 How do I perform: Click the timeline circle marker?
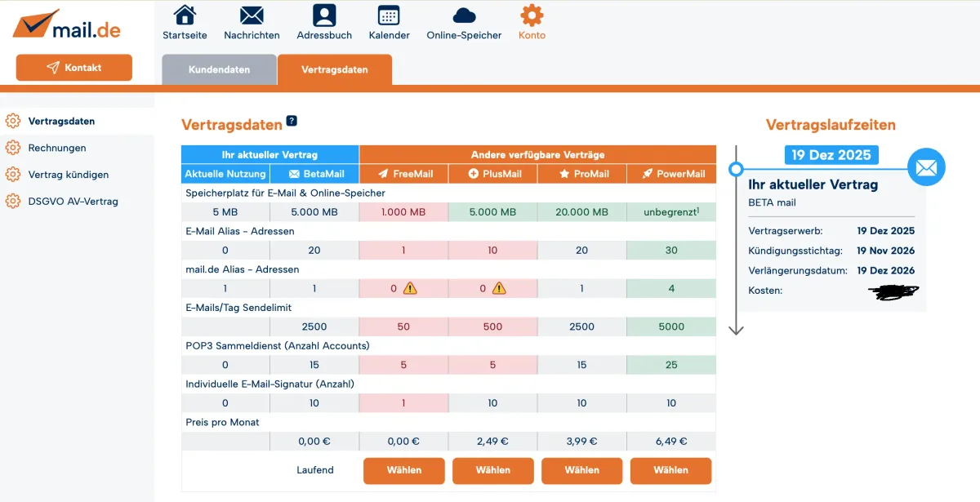point(736,169)
